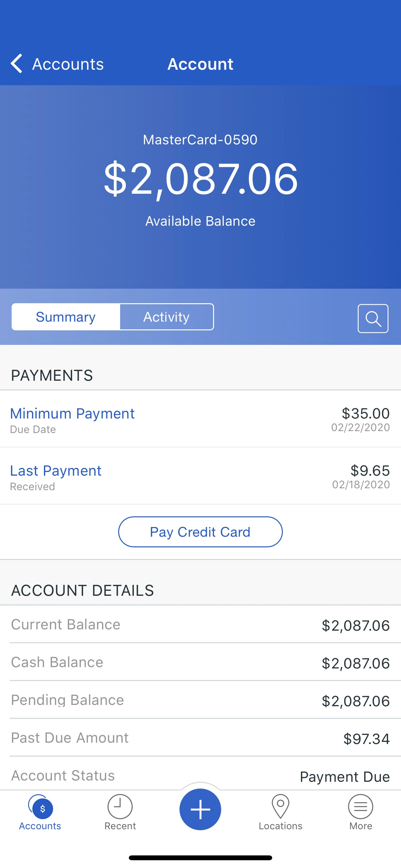Tap the MasterCard-0590 account name

[x=200, y=139]
